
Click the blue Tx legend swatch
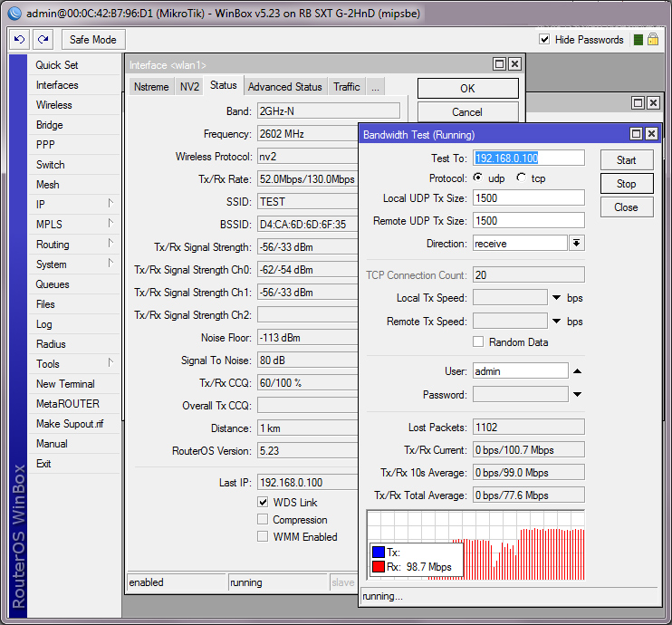pyautogui.click(x=379, y=553)
